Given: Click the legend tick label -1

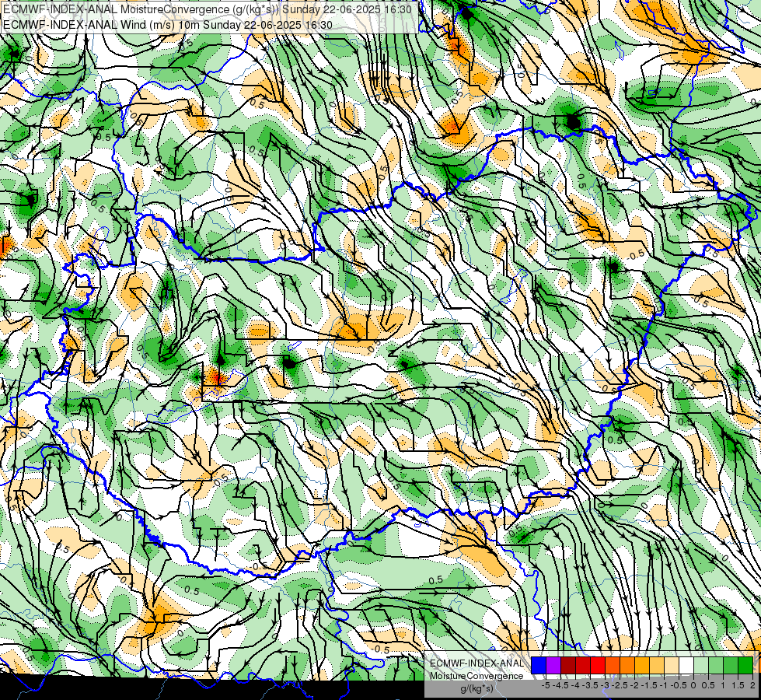Looking at the screenshot, I should [664, 685].
